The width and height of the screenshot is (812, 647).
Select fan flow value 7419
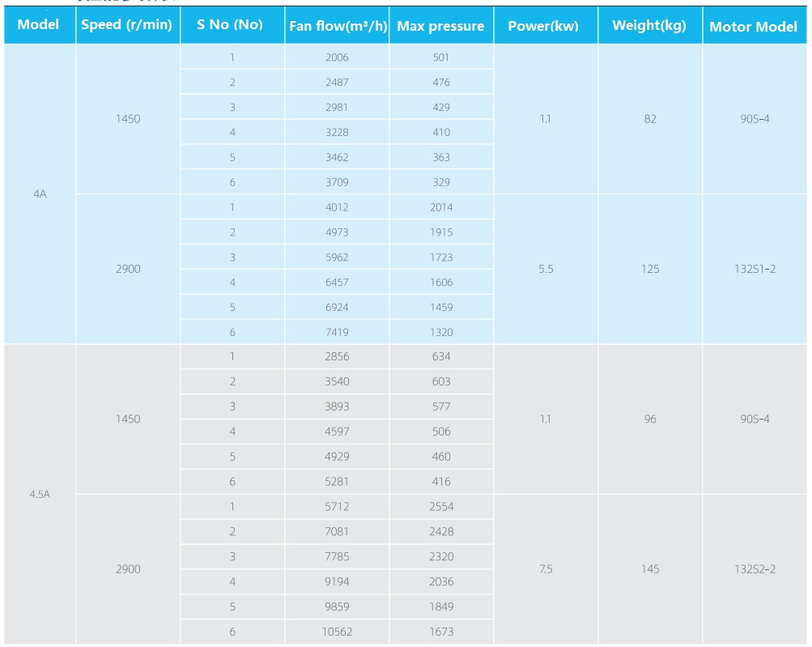pyautogui.click(x=337, y=332)
